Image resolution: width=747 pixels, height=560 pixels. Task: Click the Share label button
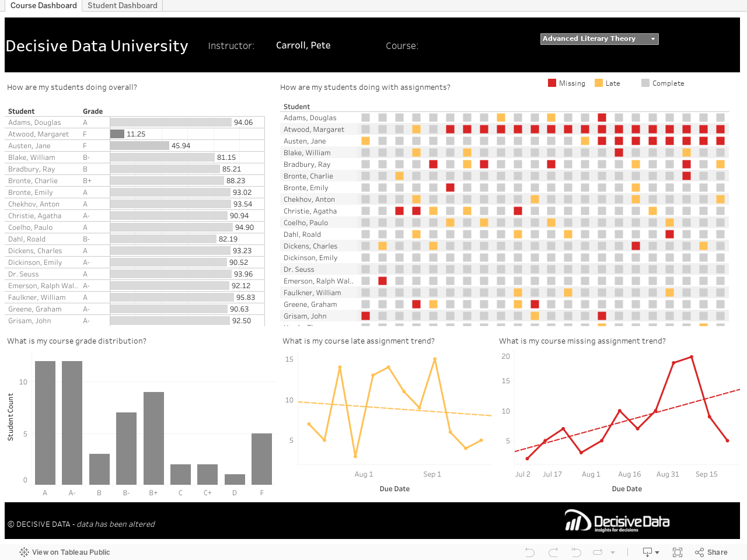pos(717,552)
